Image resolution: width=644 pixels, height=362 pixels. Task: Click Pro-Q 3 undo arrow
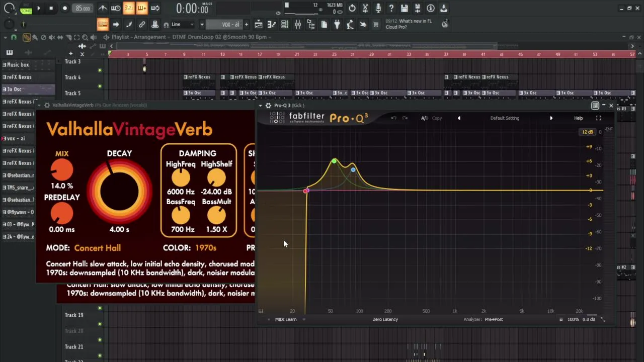coord(393,118)
